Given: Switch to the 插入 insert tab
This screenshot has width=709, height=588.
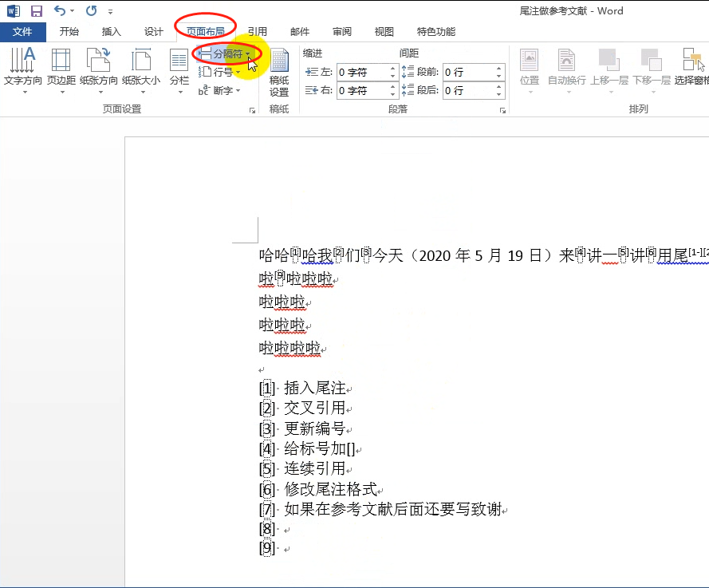Looking at the screenshot, I should coord(111,32).
